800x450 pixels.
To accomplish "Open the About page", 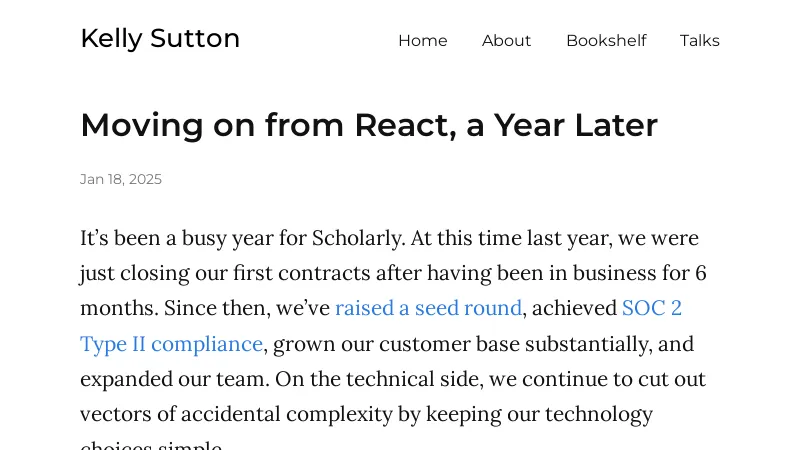I will pos(506,41).
